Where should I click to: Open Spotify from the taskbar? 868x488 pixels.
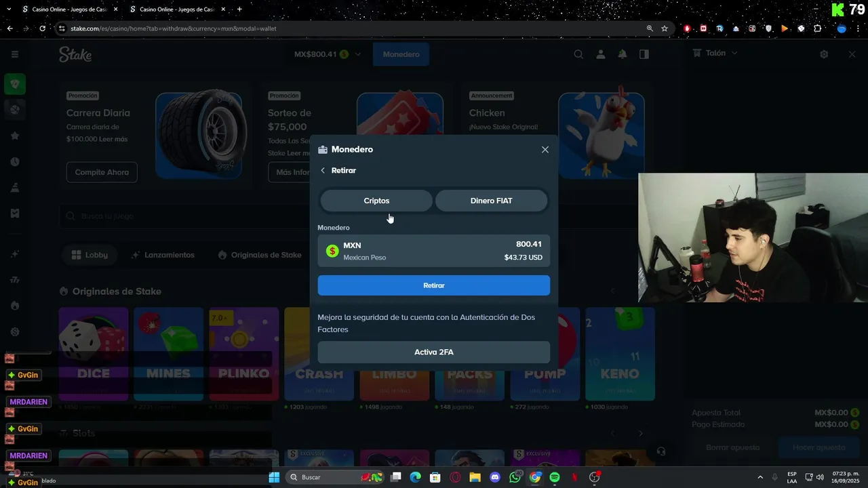[555, 477]
